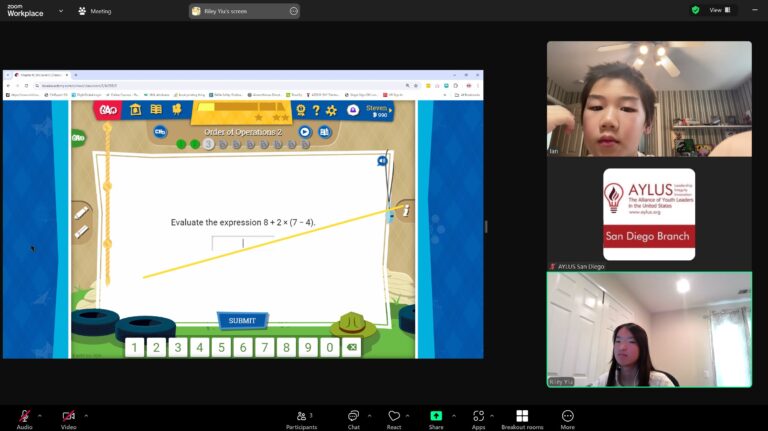
Task: Tap number key 1
Action: pos(135,347)
